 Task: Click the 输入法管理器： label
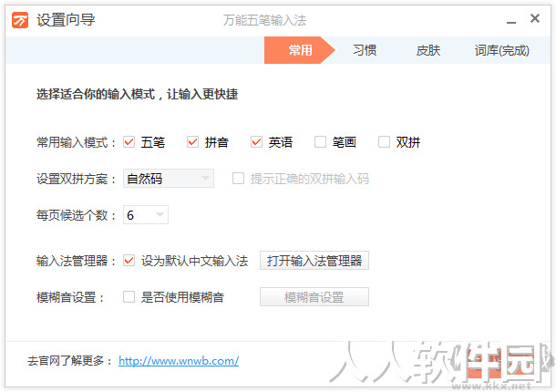(76, 261)
